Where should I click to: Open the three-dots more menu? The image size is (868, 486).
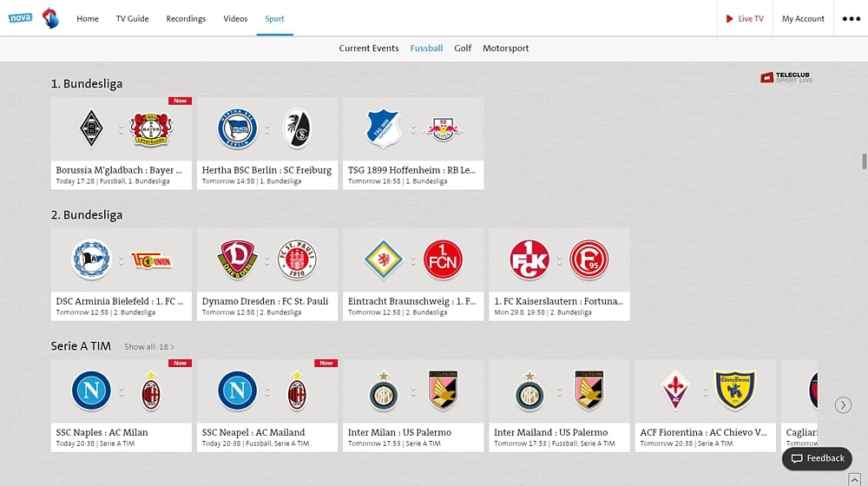[851, 18]
